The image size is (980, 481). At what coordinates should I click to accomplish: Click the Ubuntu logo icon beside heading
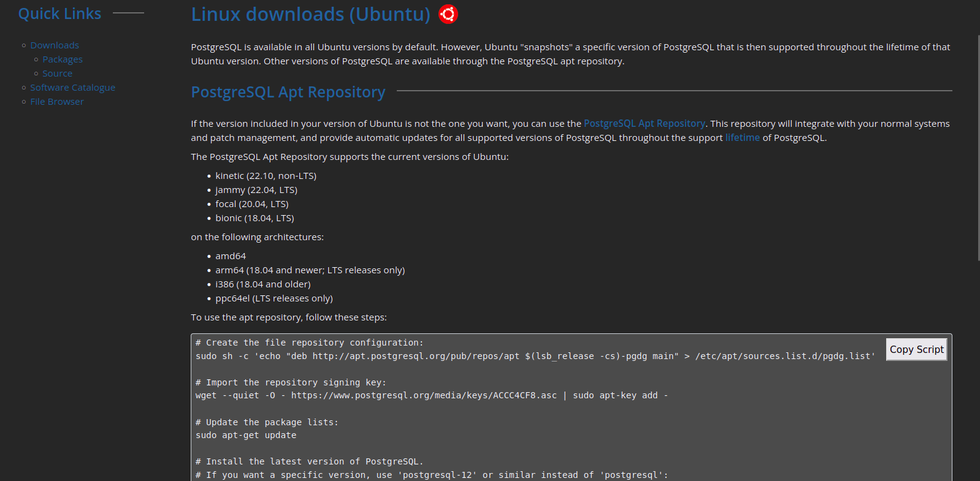448,14
